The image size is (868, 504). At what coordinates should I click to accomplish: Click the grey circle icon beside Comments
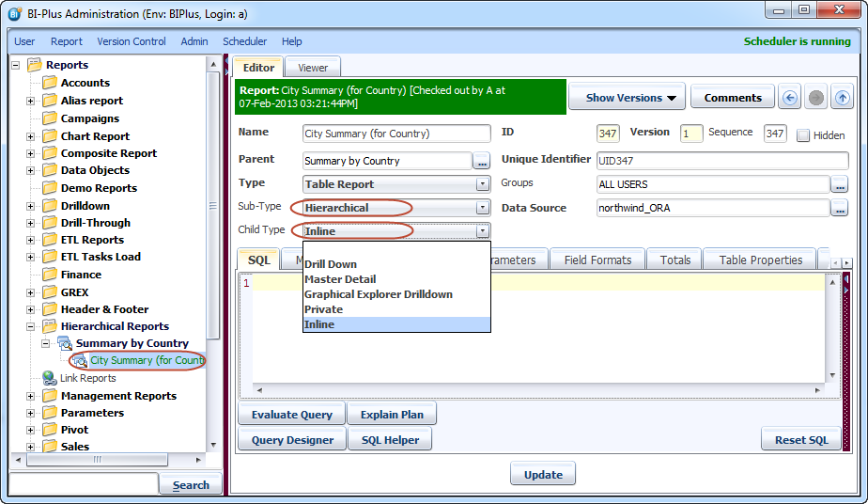coord(816,98)
